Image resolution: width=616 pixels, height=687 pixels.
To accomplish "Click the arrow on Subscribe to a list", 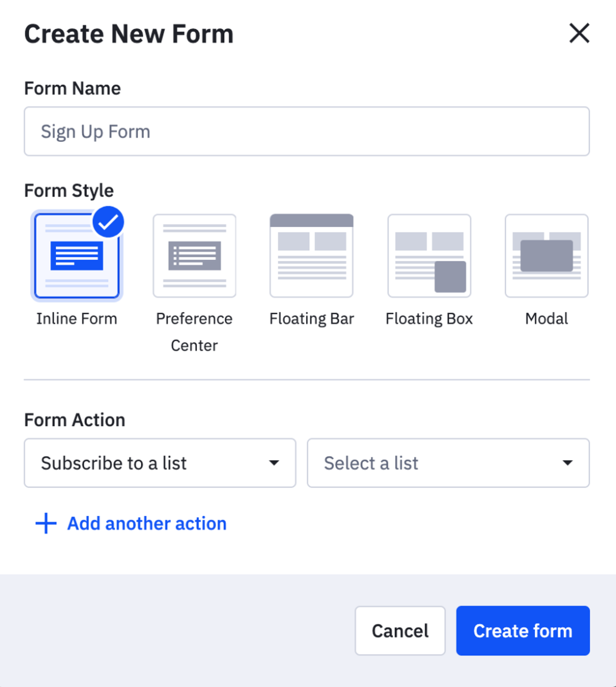I will 274,463.
